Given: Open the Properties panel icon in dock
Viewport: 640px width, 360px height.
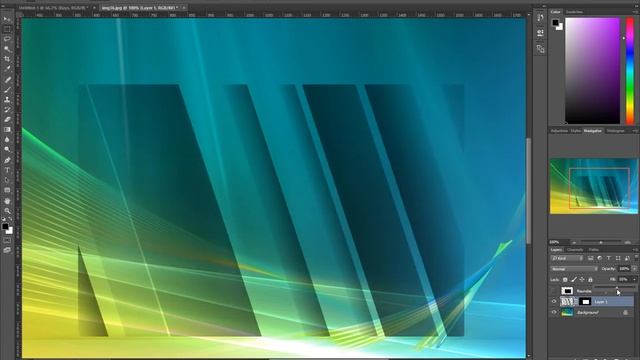Looking at the screenshot, I should (540, 33).
